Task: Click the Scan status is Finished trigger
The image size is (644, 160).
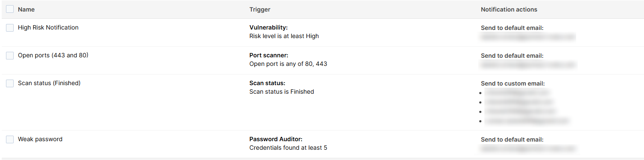Action: [282, 92]
